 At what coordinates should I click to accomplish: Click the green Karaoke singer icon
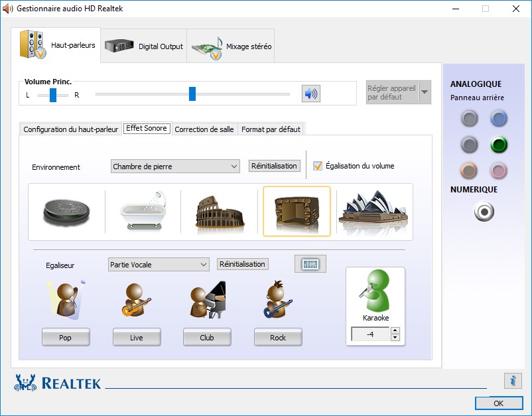(375, 291)
